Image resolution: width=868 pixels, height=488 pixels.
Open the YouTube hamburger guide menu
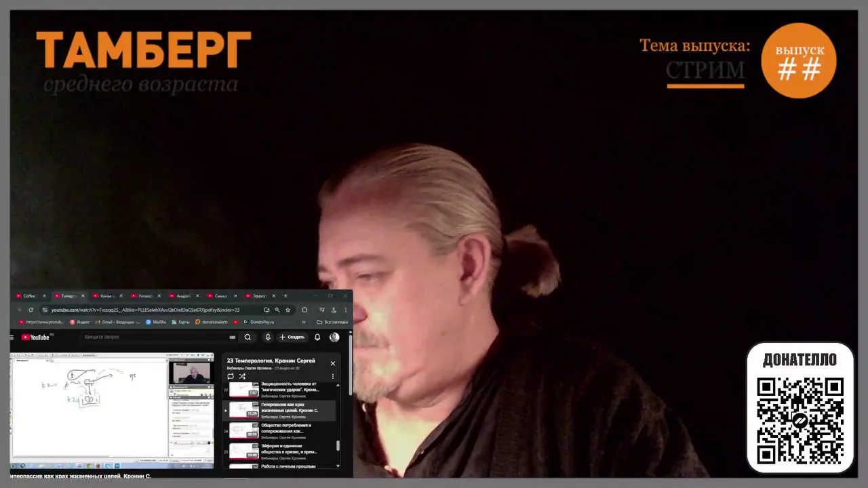click(12, 337)
